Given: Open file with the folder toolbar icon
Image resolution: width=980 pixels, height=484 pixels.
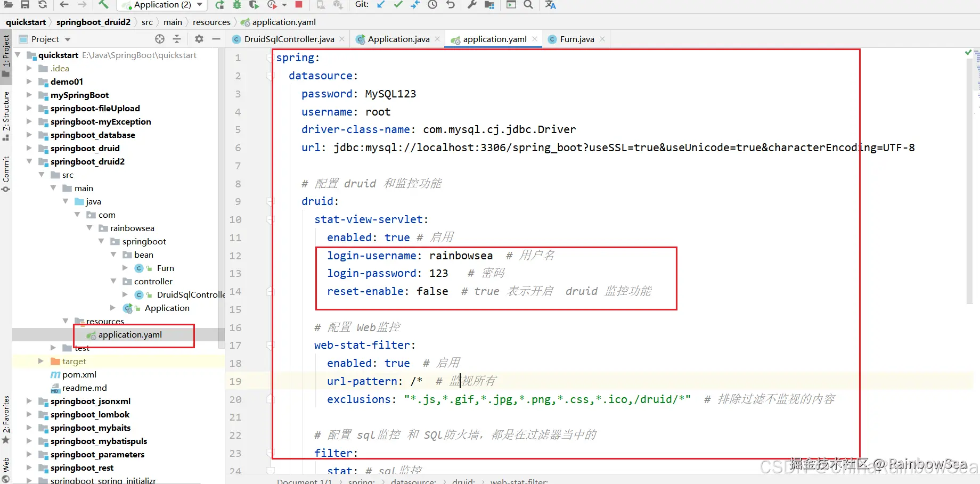Looking at the screenshot, I should [x=9, y=4].
